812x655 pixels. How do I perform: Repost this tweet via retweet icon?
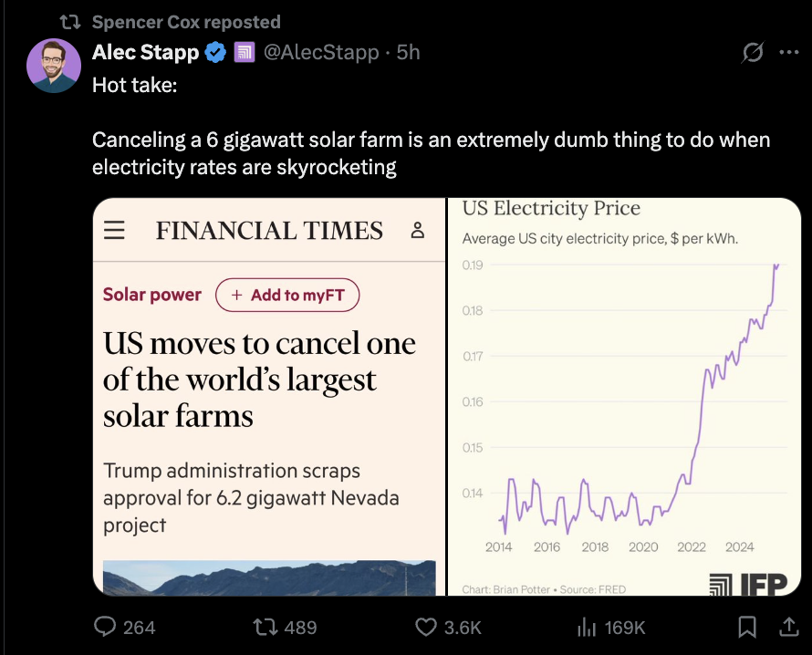point(264,628)
